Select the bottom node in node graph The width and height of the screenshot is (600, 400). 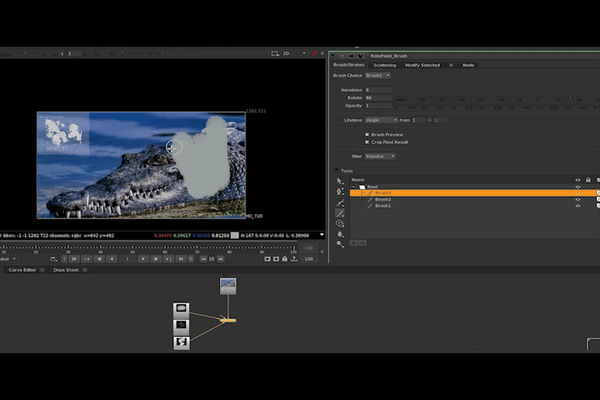point(182,343)
